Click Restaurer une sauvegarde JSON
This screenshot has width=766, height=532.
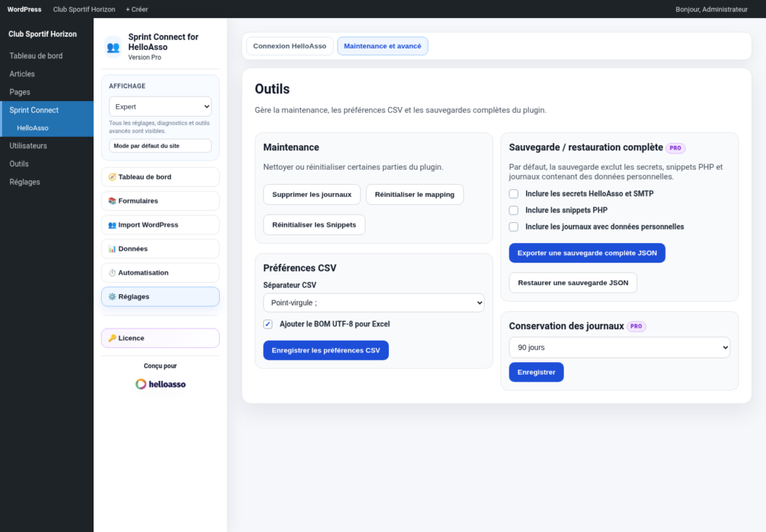pos(573,283)
